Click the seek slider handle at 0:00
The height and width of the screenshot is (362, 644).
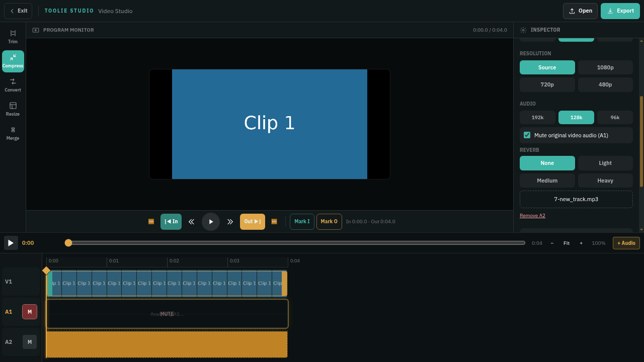pos(68,243)
